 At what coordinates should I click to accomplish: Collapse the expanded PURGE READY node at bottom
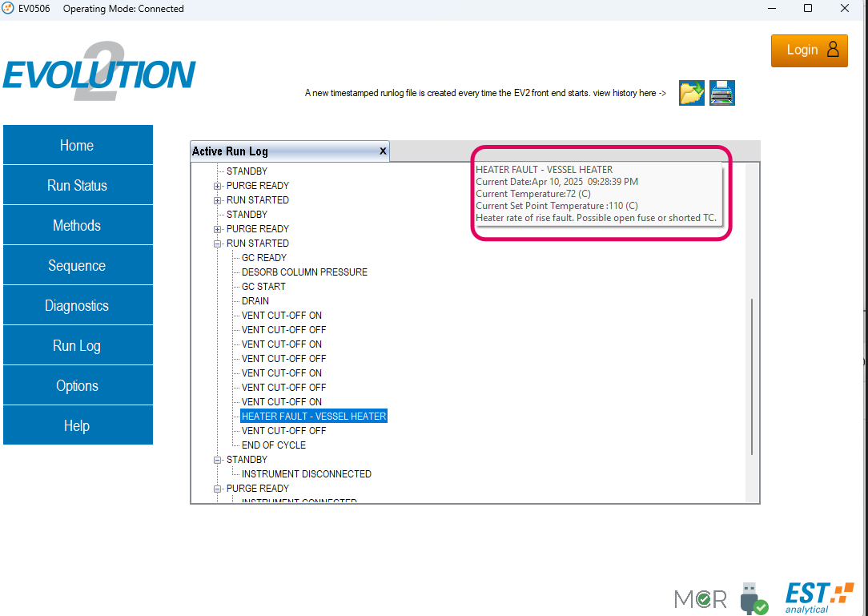click(x=218, y=488)
